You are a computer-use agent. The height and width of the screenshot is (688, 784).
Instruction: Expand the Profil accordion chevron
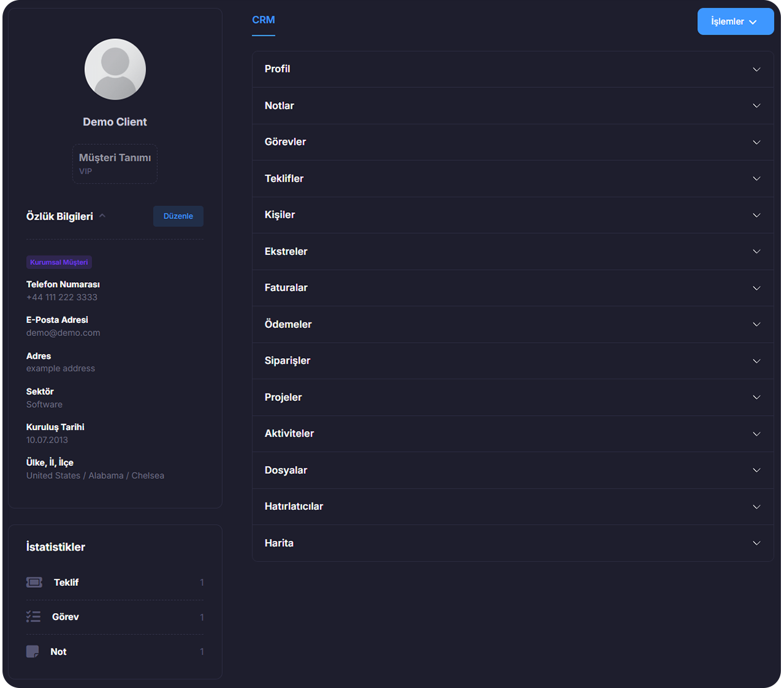click(756, 69)
